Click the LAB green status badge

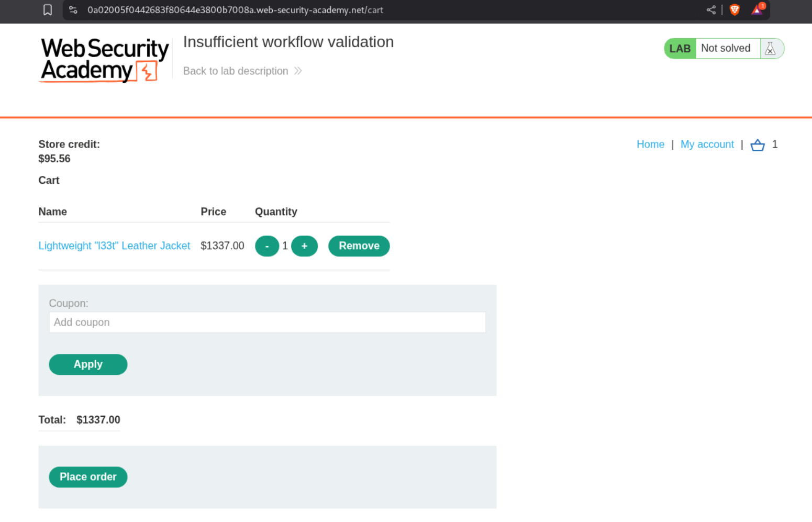680,49
